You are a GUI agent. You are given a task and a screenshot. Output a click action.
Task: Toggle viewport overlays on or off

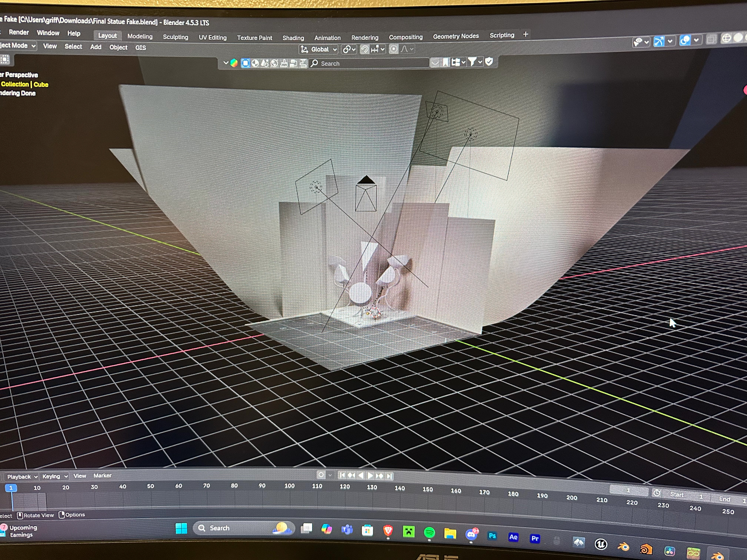[685, 40]
